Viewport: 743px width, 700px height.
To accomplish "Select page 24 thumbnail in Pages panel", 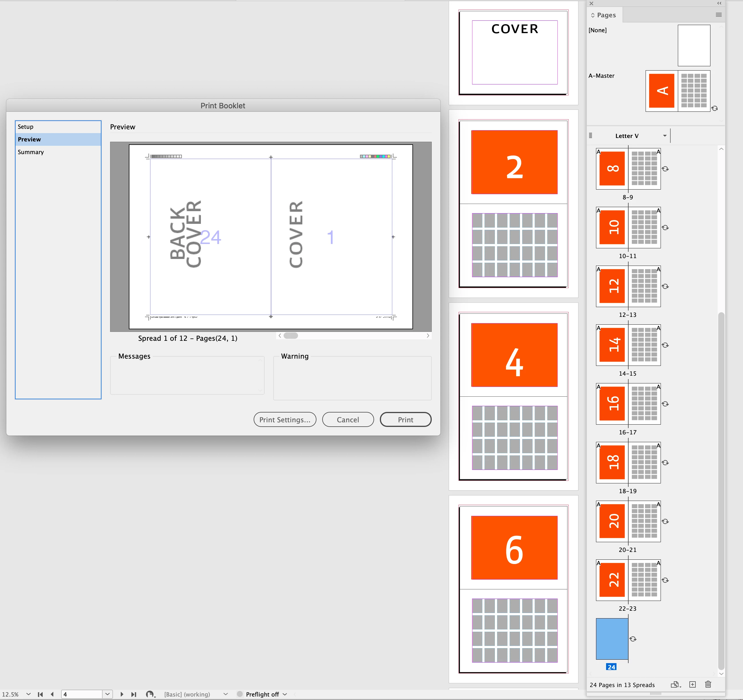I will click(612, 639).
